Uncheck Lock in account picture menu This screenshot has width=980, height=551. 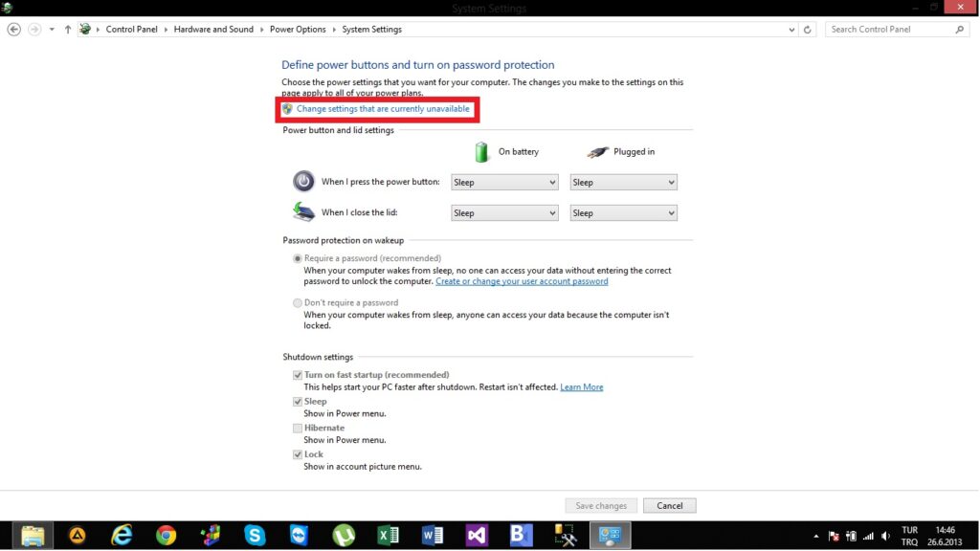[298, 454]
